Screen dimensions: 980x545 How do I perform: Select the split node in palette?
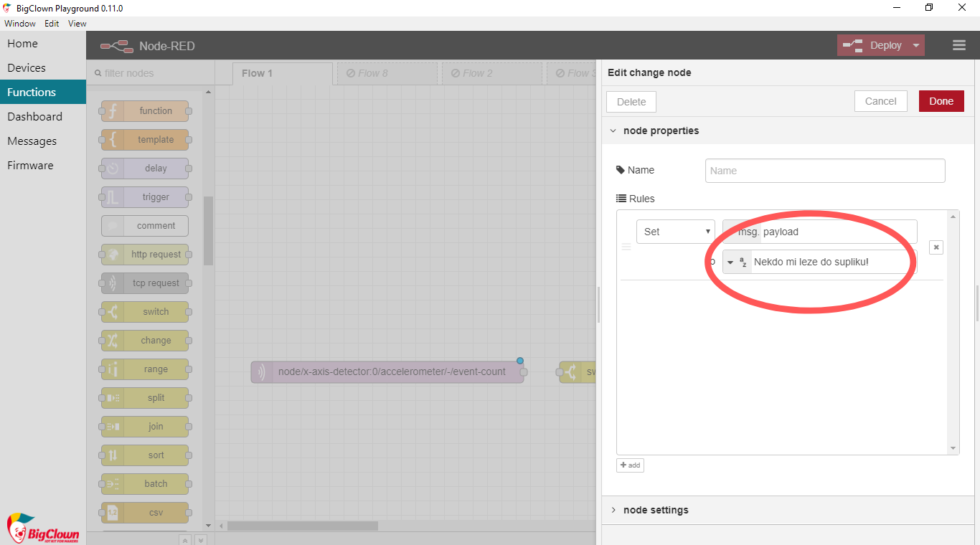point(145,398)
